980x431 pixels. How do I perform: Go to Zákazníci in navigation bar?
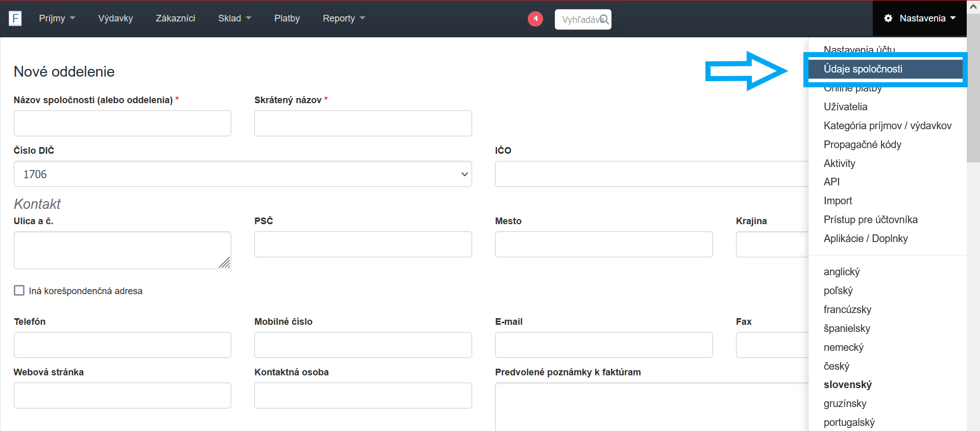click(x=175, y=18)
